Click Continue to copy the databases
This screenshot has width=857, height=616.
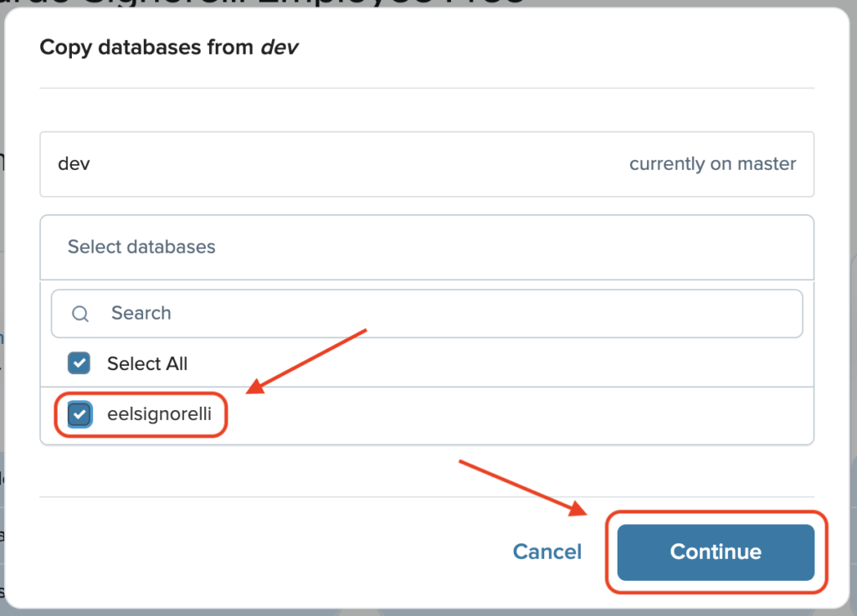[x=716, y=552]
